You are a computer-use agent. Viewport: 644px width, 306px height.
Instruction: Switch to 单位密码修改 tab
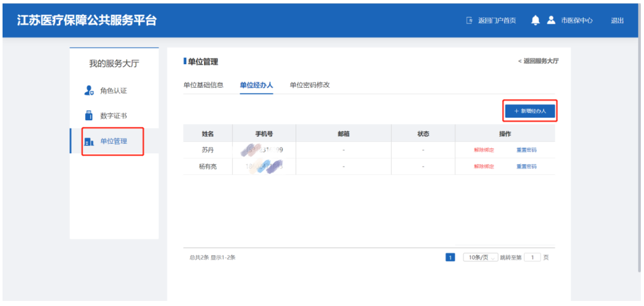pos(310,85)
